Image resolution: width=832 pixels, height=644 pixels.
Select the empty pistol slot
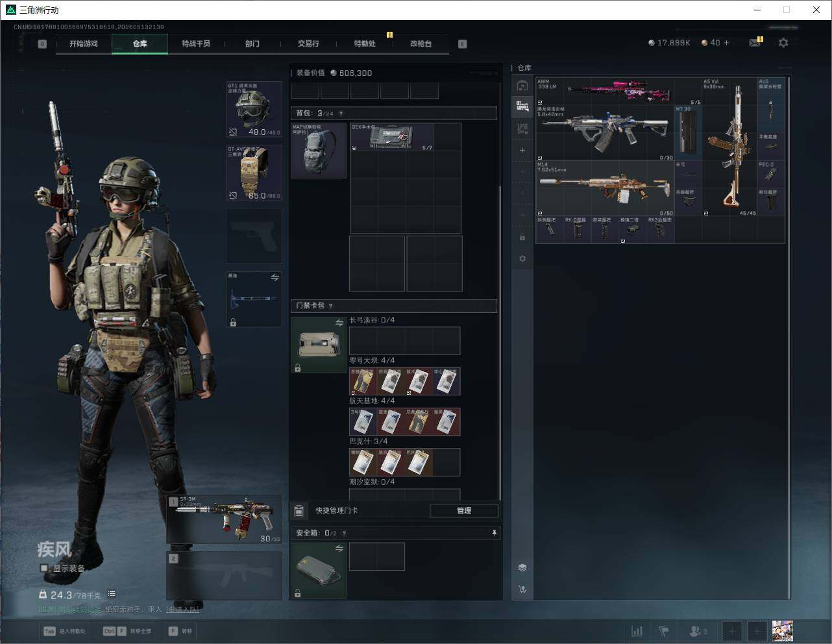pos(254,236)
